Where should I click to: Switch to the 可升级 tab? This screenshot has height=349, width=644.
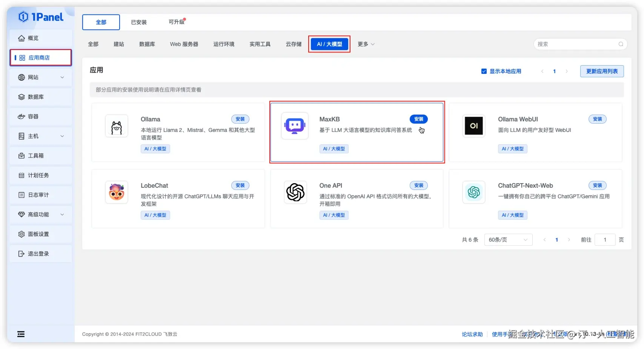(177, 22)
